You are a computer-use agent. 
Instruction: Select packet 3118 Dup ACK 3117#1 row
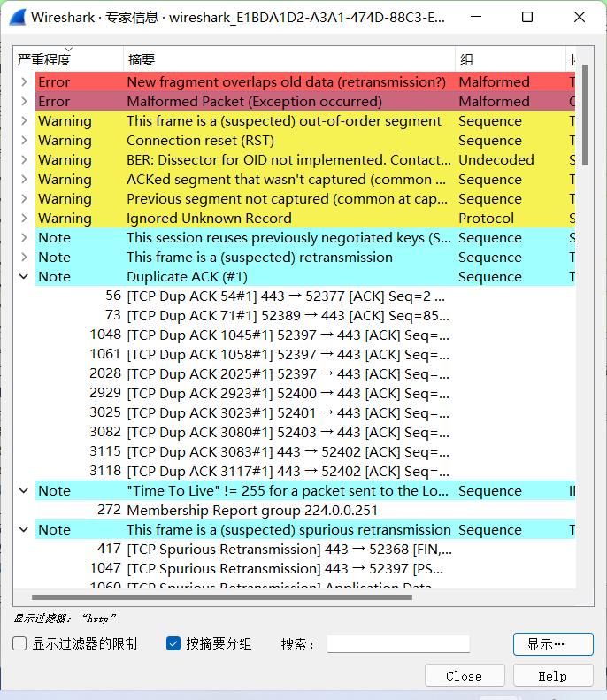295,471
